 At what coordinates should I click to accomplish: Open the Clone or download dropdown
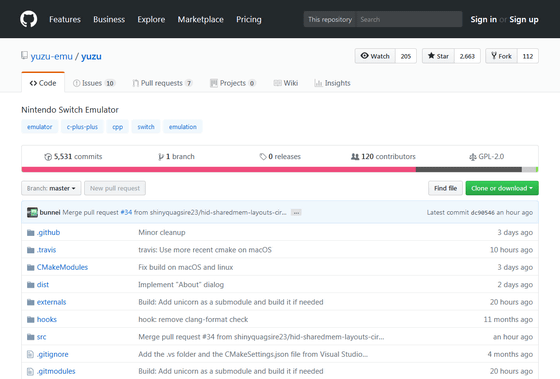502,188
